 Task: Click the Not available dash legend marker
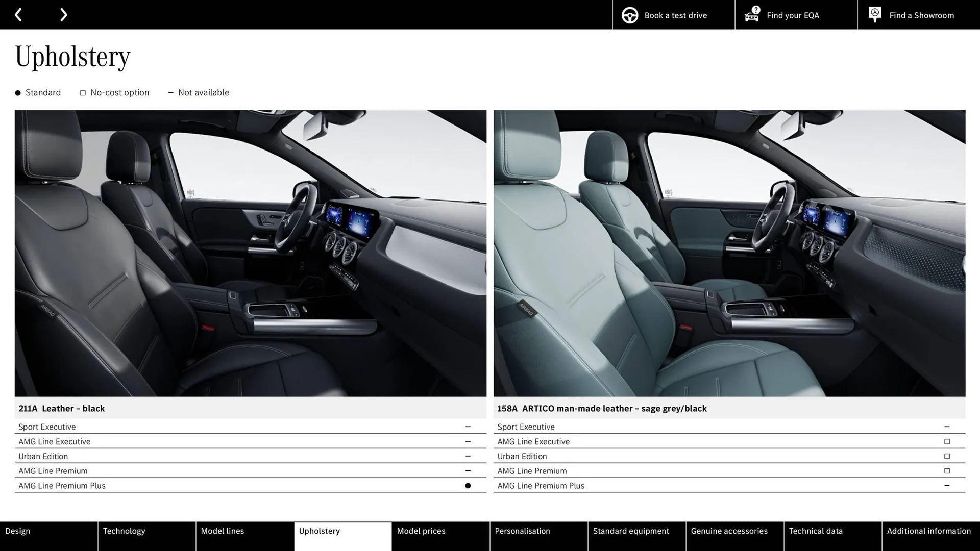point(171,92)
